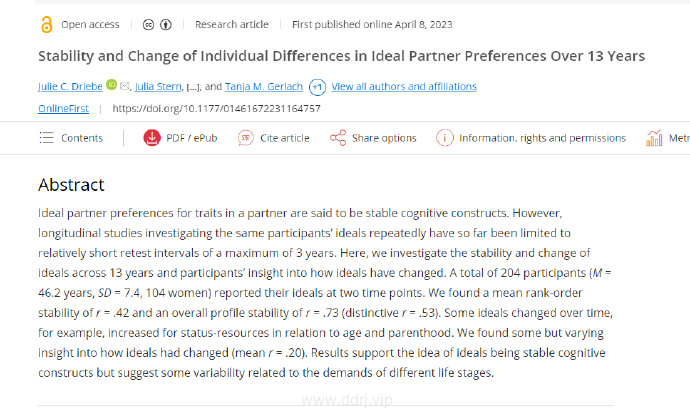690x420 pixels.
Task: Open the Information, rights and permissions tab
Action: (542, 138)
